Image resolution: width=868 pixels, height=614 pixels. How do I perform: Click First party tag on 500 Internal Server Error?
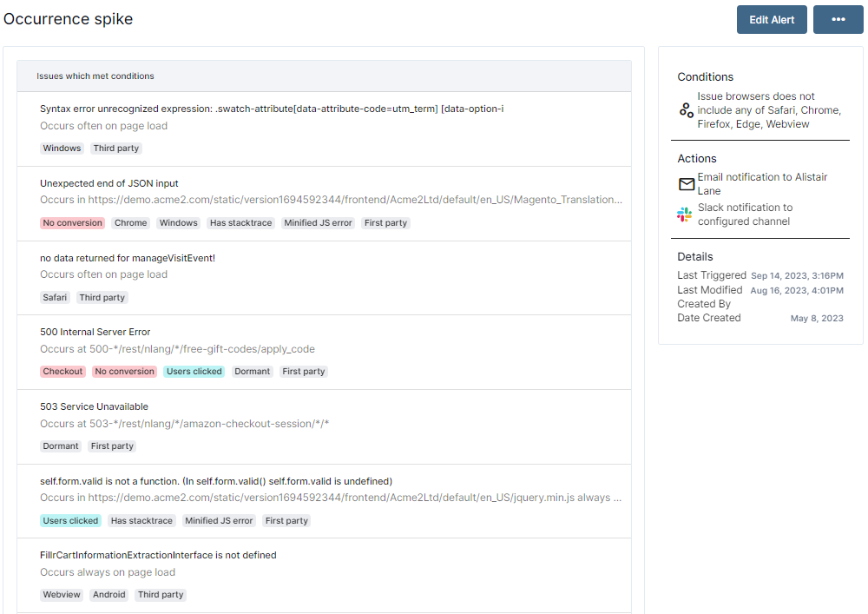click(303, 372)
